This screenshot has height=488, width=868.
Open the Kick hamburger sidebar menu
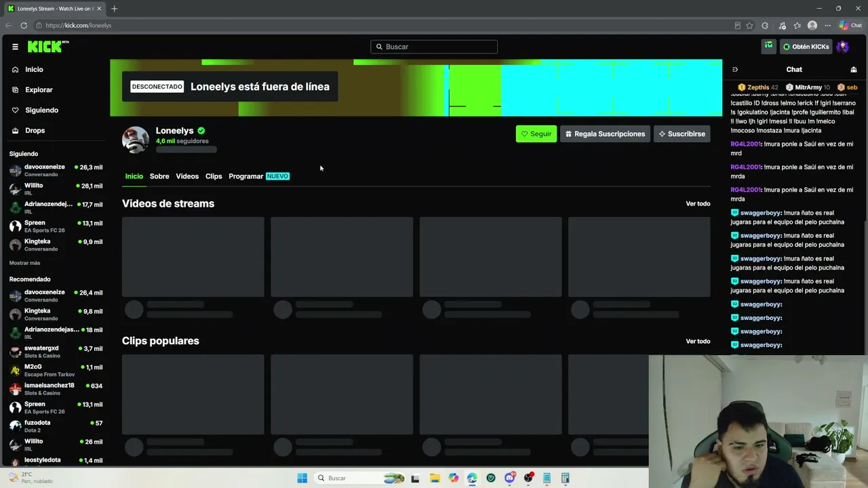pos(15,47)
